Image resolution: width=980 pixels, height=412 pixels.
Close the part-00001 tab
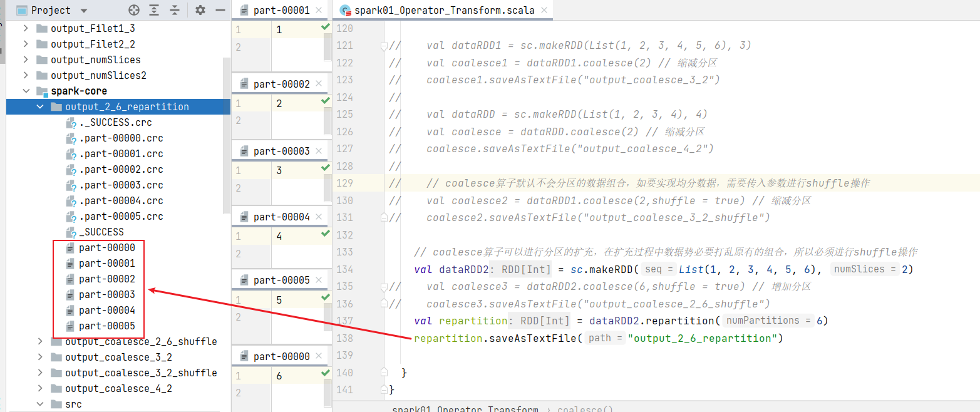319,11
